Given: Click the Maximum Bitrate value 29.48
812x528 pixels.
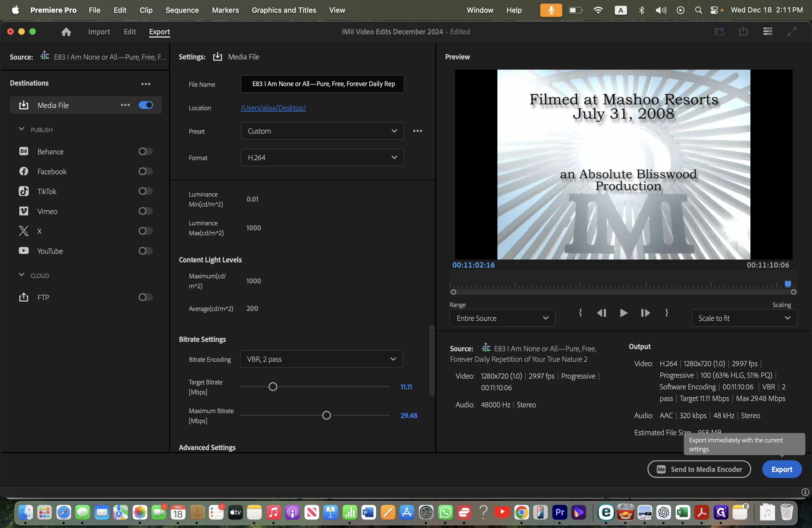Looking at the screenshot, I should click(x=409, y=415).
